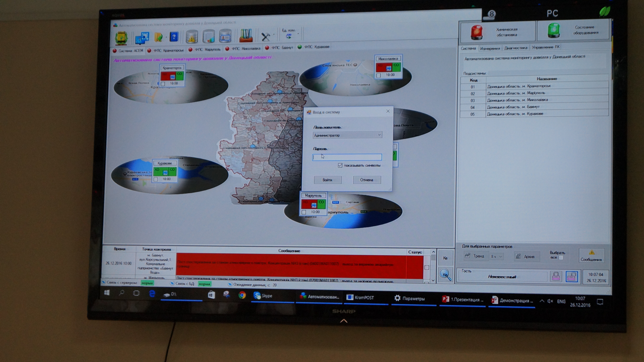
Task: Open the archive binders toolbar icon
Action: coord(246,35)
